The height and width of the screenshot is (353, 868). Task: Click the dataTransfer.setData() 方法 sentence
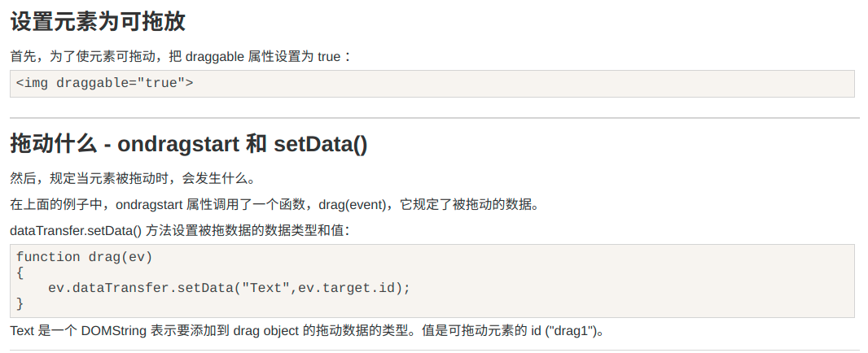[x=180, y=231]
